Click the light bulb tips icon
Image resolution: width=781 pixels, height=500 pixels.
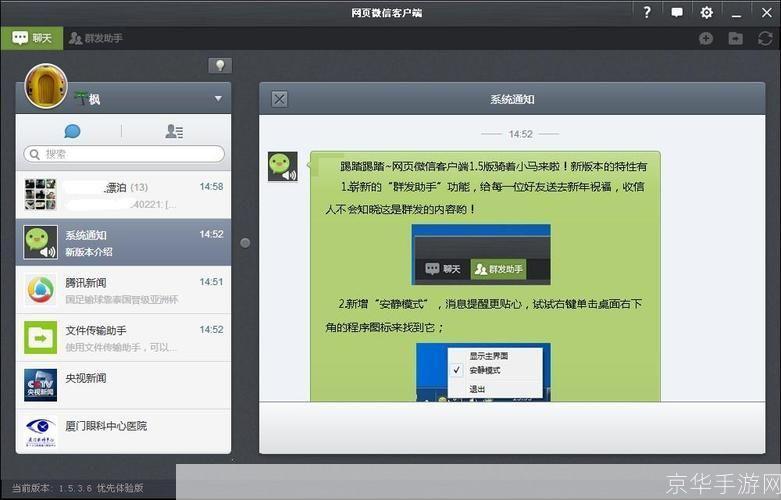click(220, 65)
